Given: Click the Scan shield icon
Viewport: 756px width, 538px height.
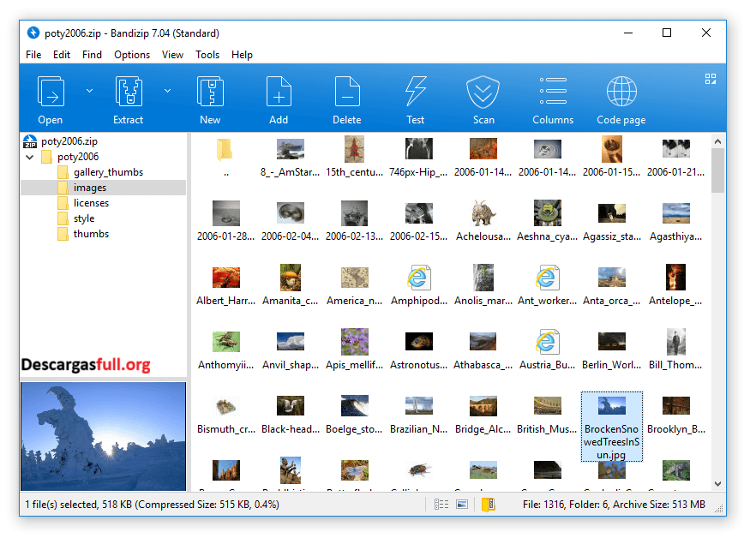Looking at the screenshot, I should 483,91.
